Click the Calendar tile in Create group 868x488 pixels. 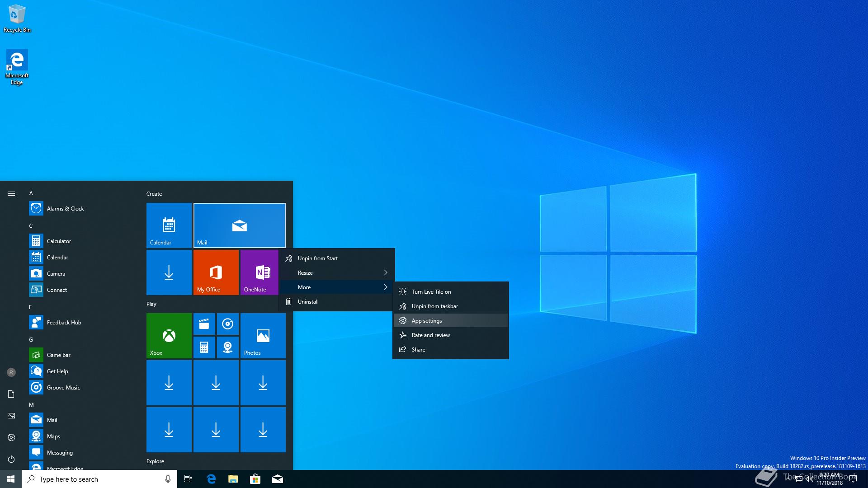click(x=169, y=225)
